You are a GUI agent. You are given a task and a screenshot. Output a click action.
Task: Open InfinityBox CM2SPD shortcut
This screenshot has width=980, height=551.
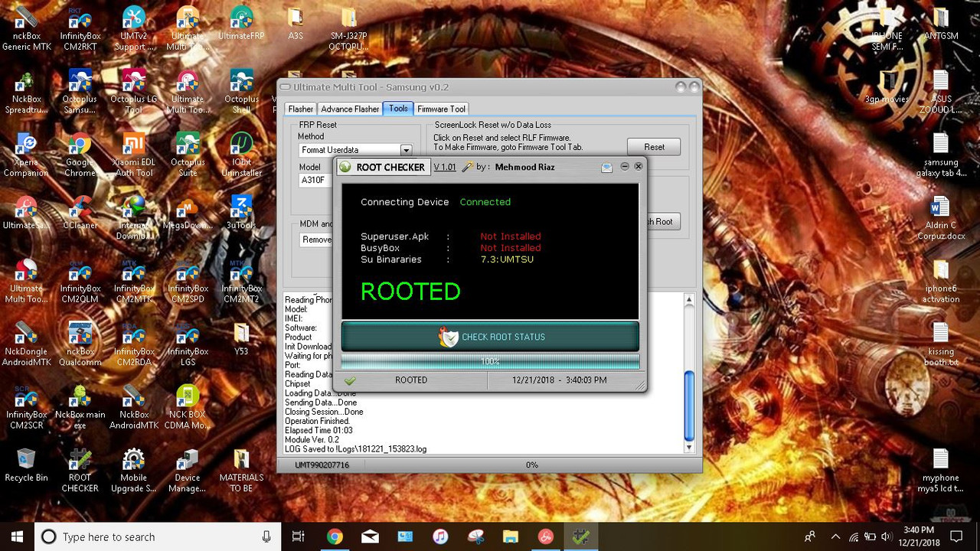pos(188,282)
